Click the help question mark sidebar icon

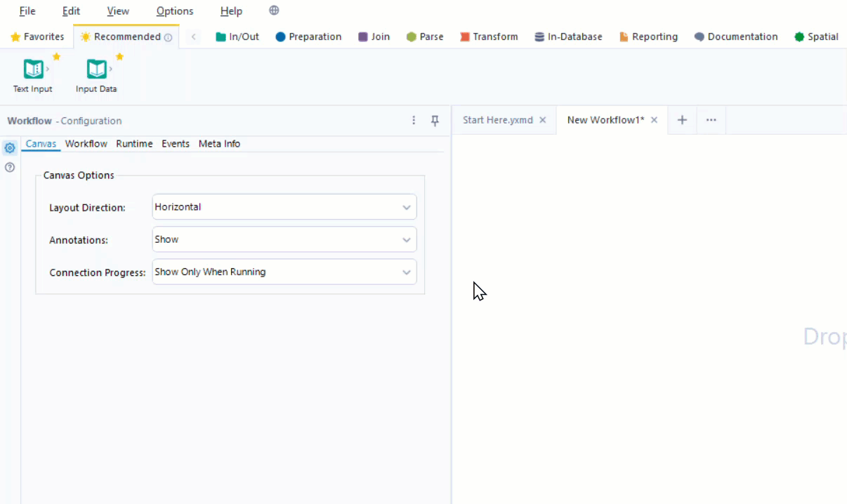coord(10,167)
